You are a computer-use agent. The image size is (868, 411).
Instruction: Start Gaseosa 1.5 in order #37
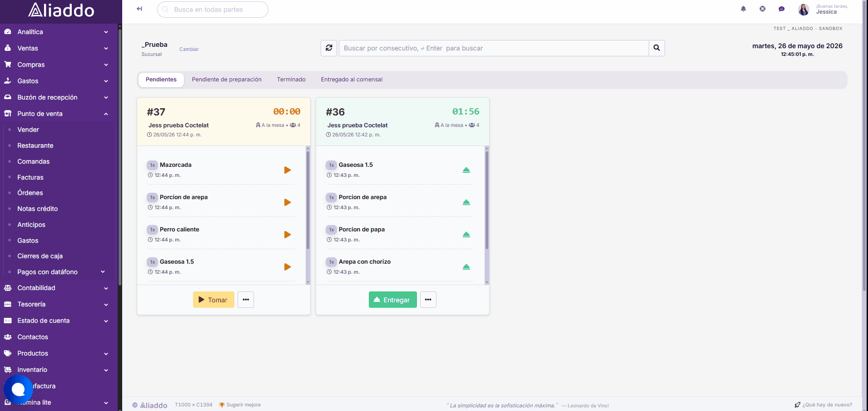click(288, 267)
